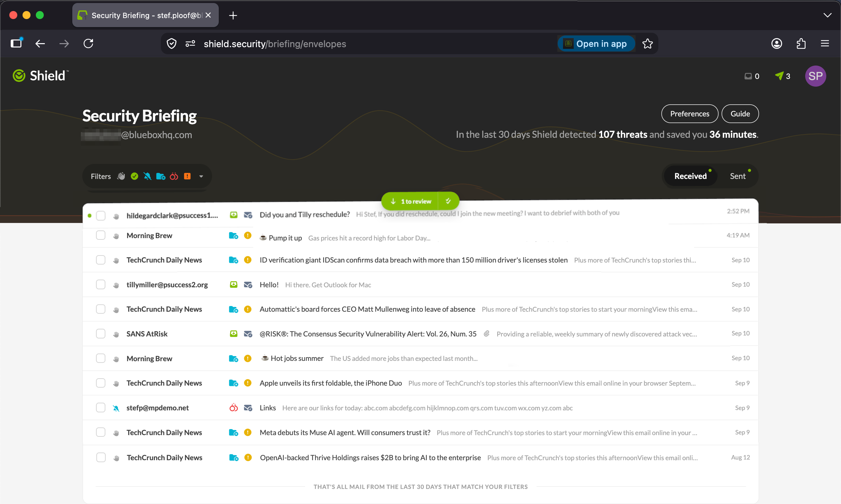
Task: Click yellow warning icon on Apple foldable row
Action: [248, 383]
